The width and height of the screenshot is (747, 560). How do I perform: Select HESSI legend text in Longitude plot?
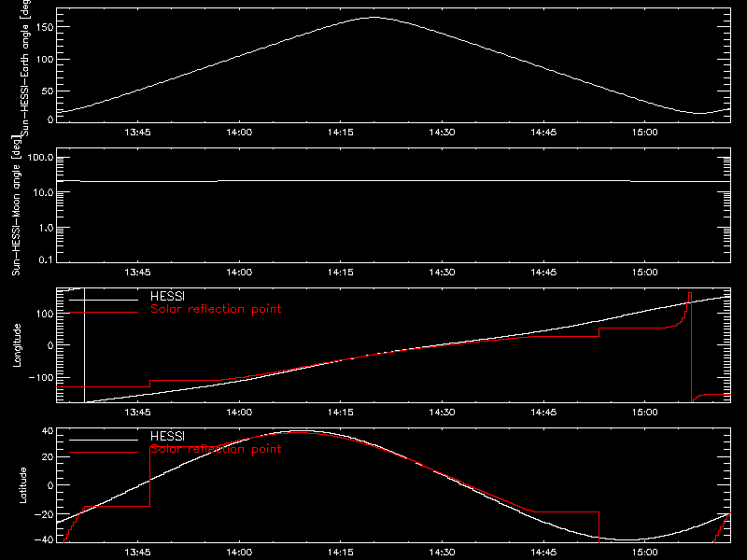coord(167,296)
